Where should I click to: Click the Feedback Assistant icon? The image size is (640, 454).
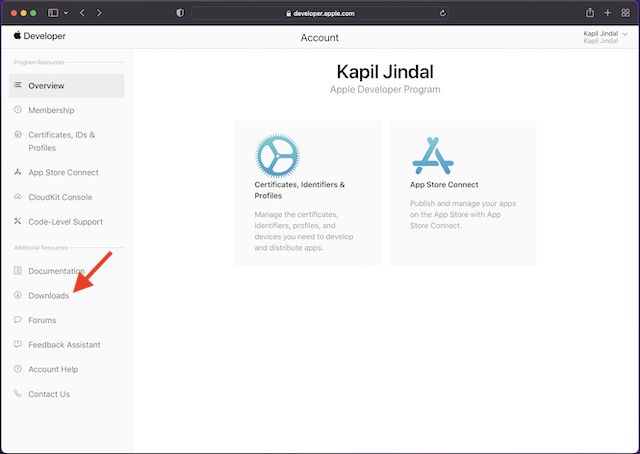(x=18, y=344)
